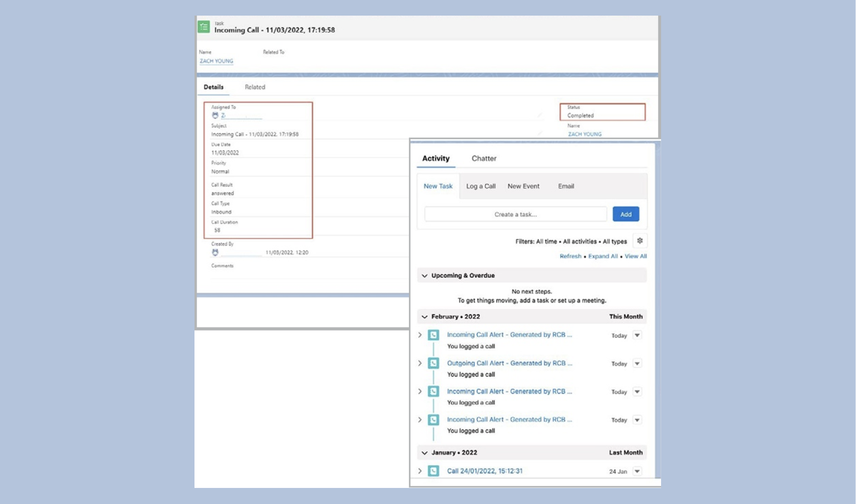This screenshot has height=504, width=856.
Task: Expand the Outgoing Call Alert entry
Action: point(420,363)
